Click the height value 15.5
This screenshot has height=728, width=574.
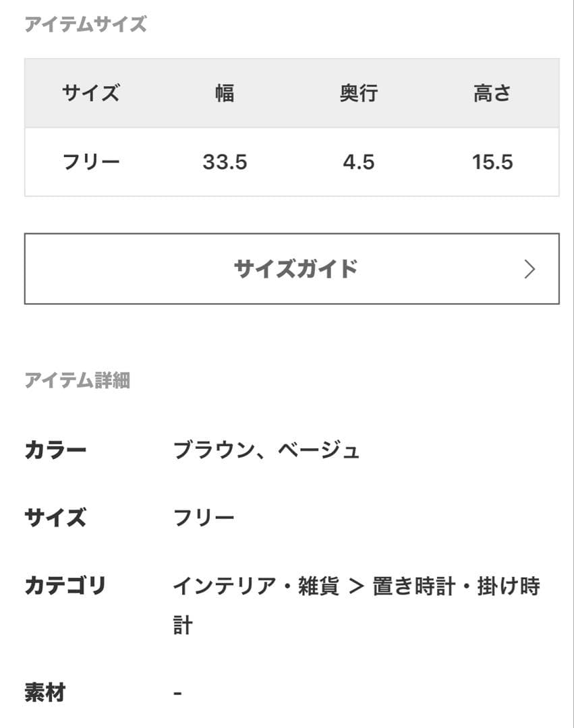(492, 162)
